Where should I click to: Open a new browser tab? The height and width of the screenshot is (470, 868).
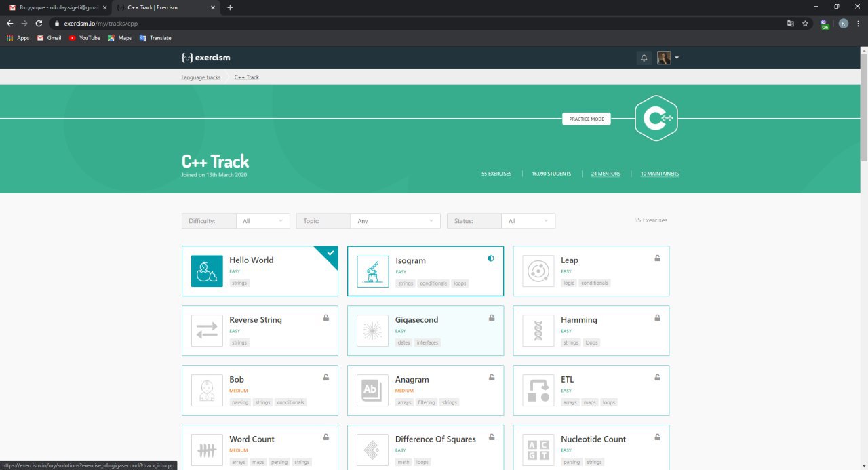(x=230, y=7)
